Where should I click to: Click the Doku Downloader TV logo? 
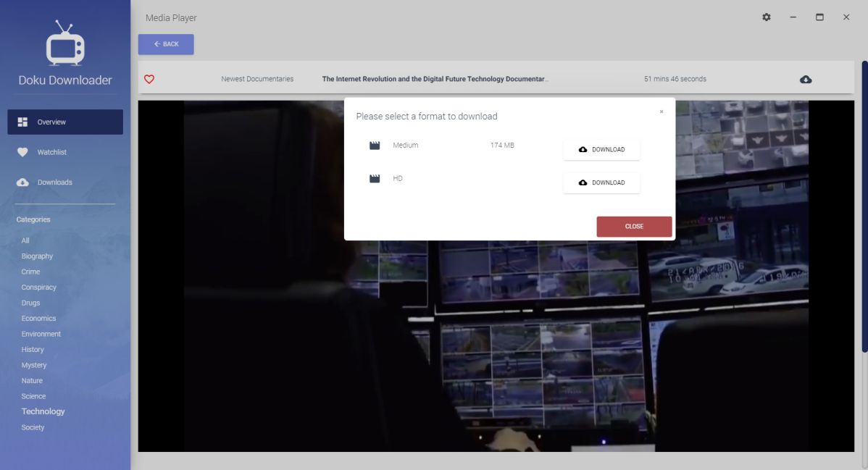(x=65, y=44)
